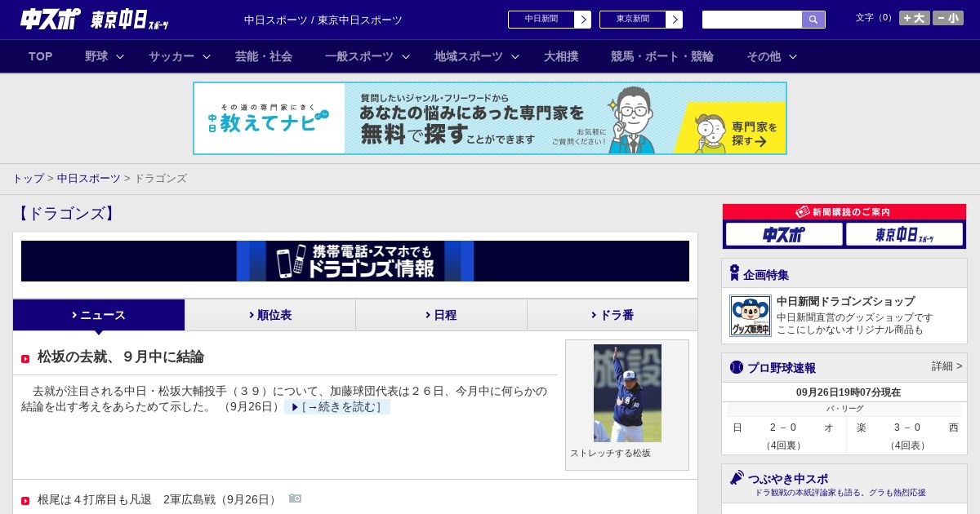Click the arrow beside 東京新聞
This screenshot has width=980, height=514.
[x=675, y=20]
